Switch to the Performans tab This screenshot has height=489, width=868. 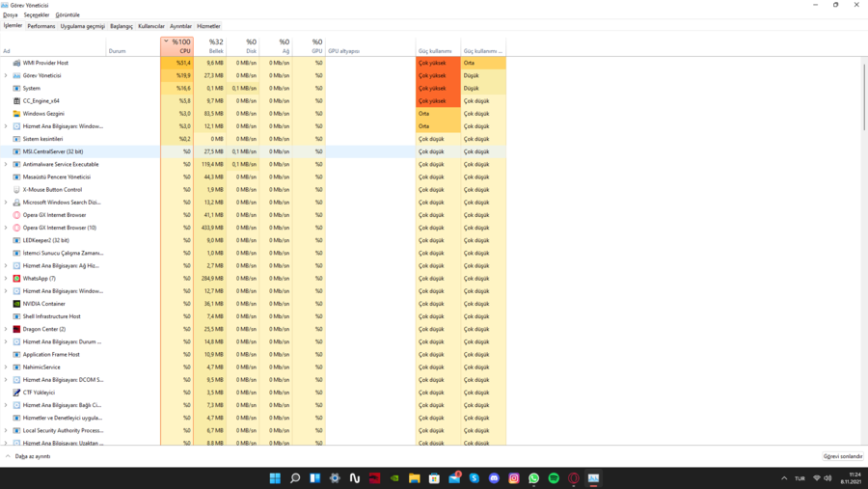[41, 26]
